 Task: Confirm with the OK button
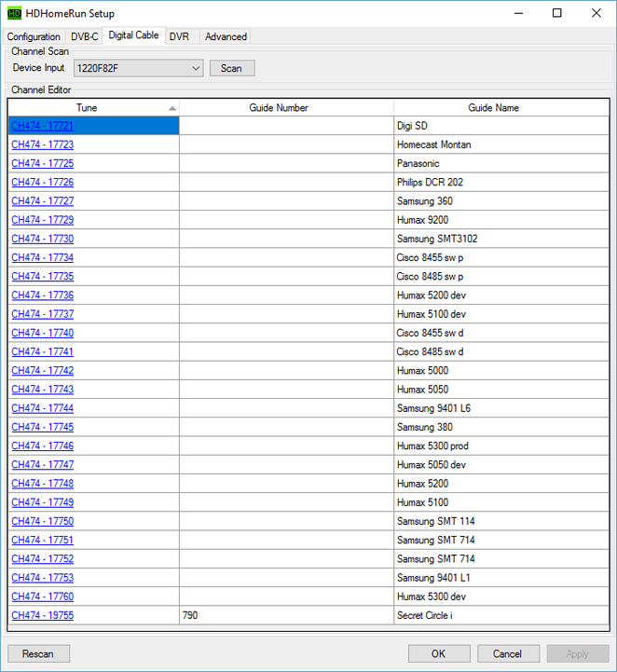(x=439, y=653)
